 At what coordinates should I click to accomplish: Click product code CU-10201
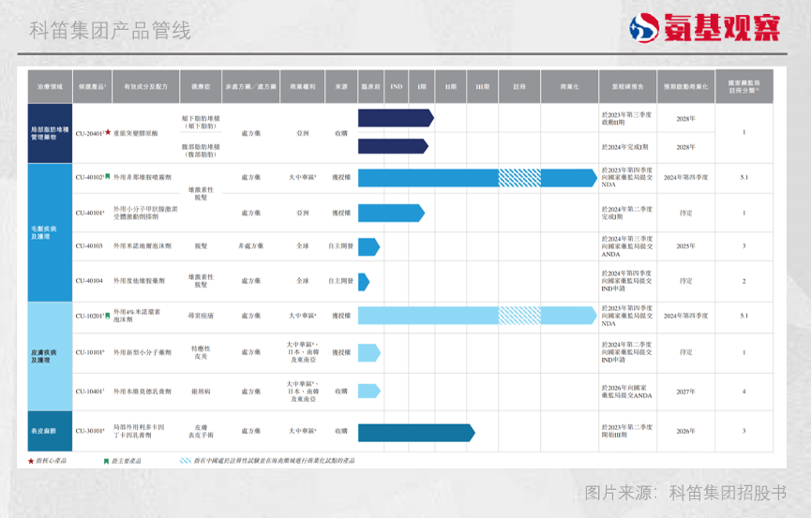pyautogui.click(x=90, y=316)
